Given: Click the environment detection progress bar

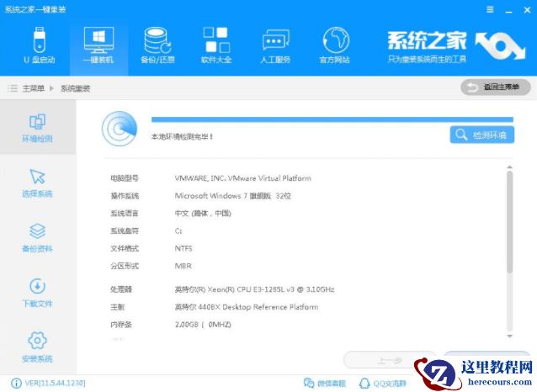Looking at the screenshot, I should point(332,119).
